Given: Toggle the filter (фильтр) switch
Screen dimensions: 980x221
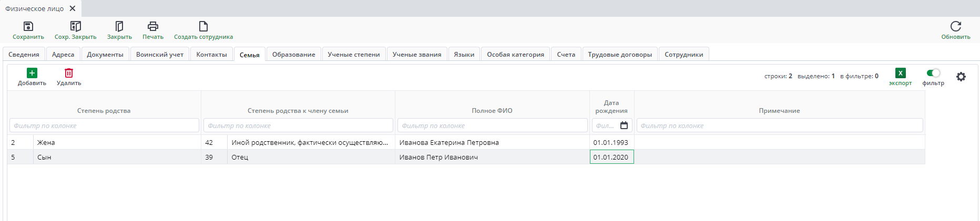Looking at the screenshot, I should tap(933, 73).
